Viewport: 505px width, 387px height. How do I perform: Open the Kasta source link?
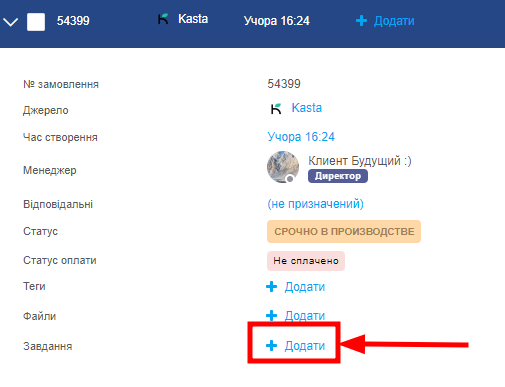(x=307, y=108)
